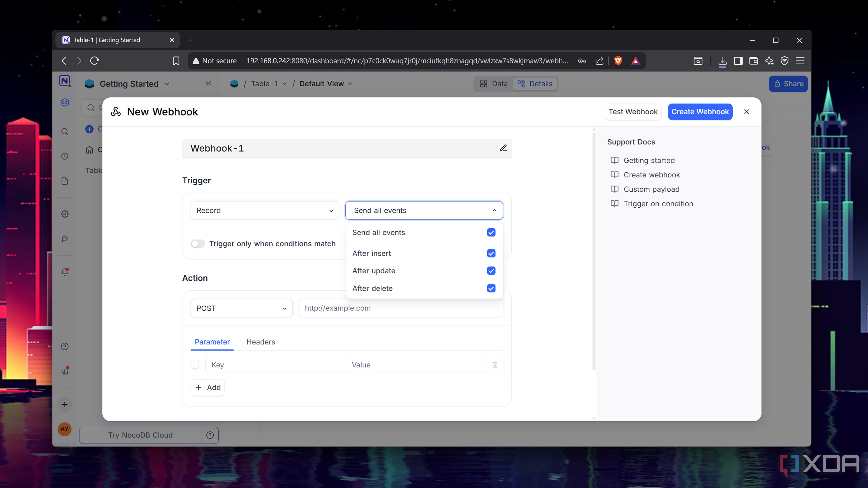This screenshot has height=488, width=868.
Task: Open the AY user avatar
Action: (65, 429)
